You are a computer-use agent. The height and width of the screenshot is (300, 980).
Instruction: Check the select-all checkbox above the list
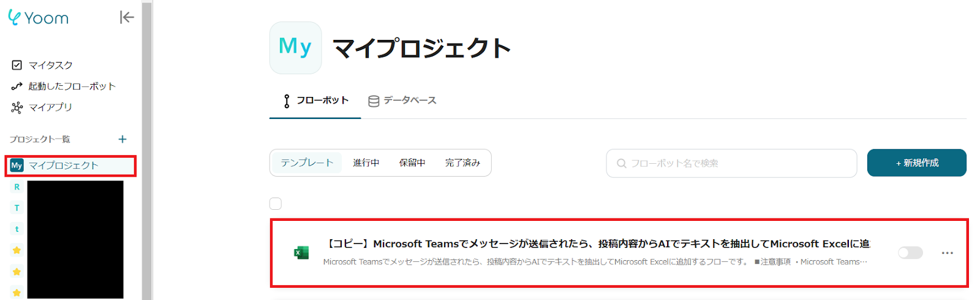coord(276,204)
